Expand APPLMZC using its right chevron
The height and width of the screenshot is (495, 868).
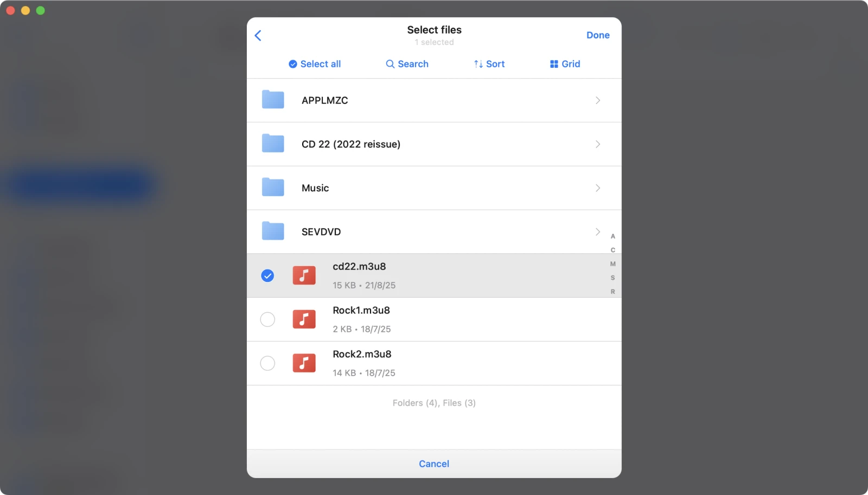pos(597,100)
